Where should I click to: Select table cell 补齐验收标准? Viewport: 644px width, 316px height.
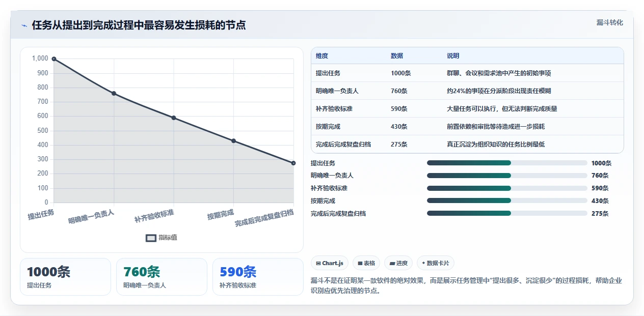334,109
